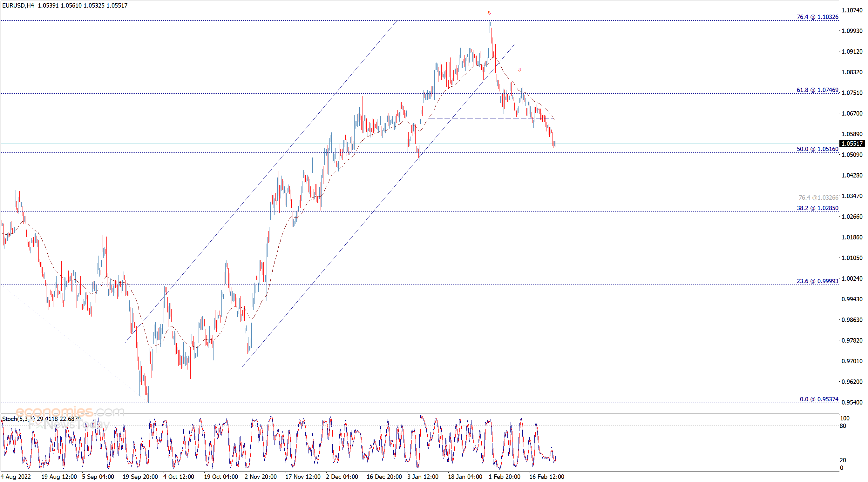Click the red arrow marker above the 1.10326 peak
Viewport: 868px width, 482px height.
click(489, 13)
